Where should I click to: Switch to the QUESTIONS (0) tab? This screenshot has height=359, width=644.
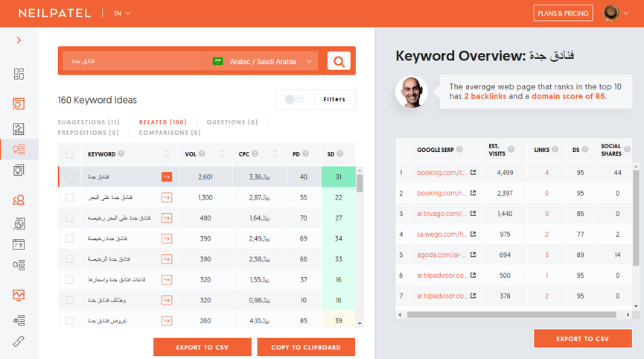tap(232, 122)
